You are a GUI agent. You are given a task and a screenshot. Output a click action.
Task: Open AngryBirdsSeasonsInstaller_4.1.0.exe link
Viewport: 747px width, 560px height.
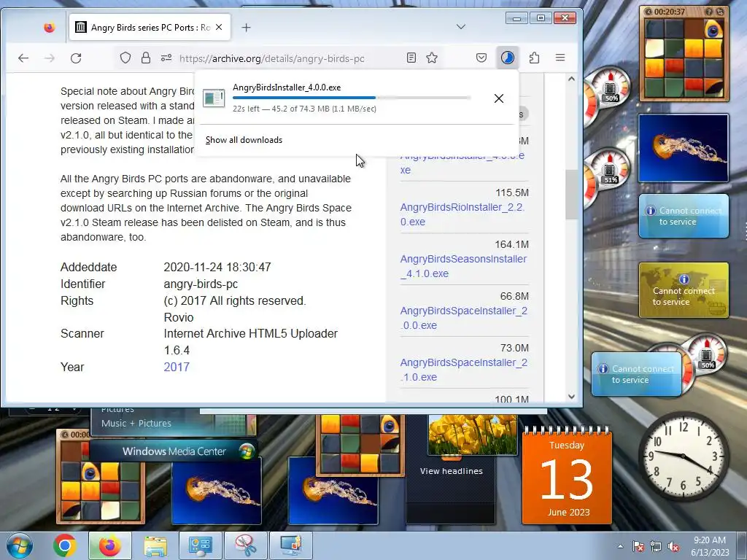[463, 266]
